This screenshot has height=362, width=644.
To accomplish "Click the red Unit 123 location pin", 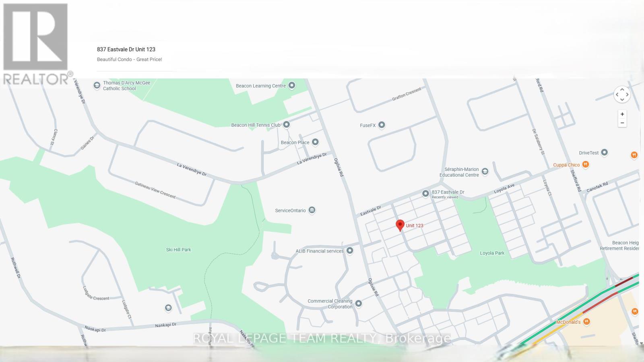I will [400, 225].
